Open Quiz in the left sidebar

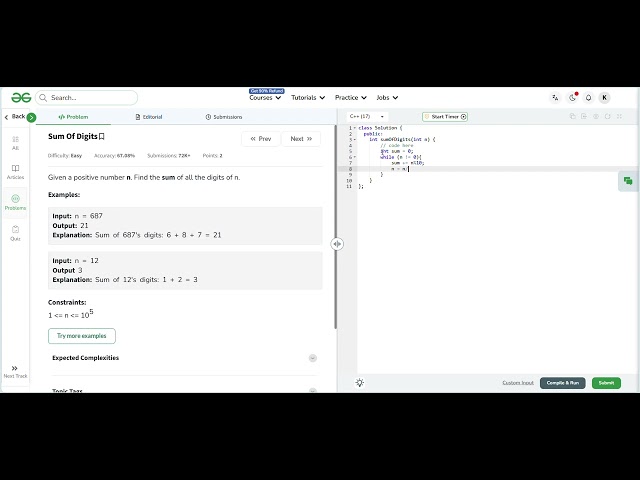tap(16, 233)
